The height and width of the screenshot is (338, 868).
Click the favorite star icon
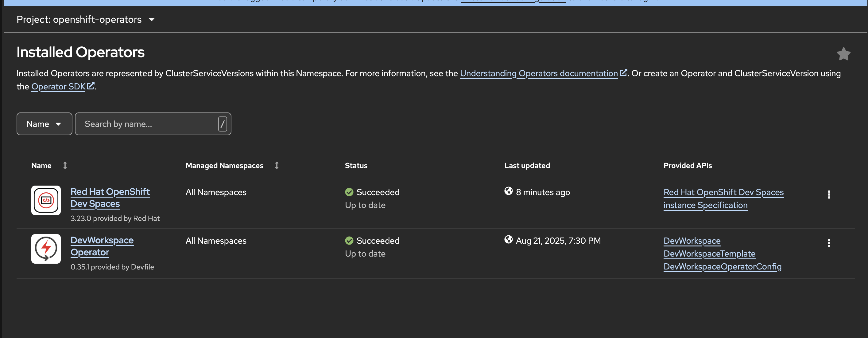click(x=843, y=54)
